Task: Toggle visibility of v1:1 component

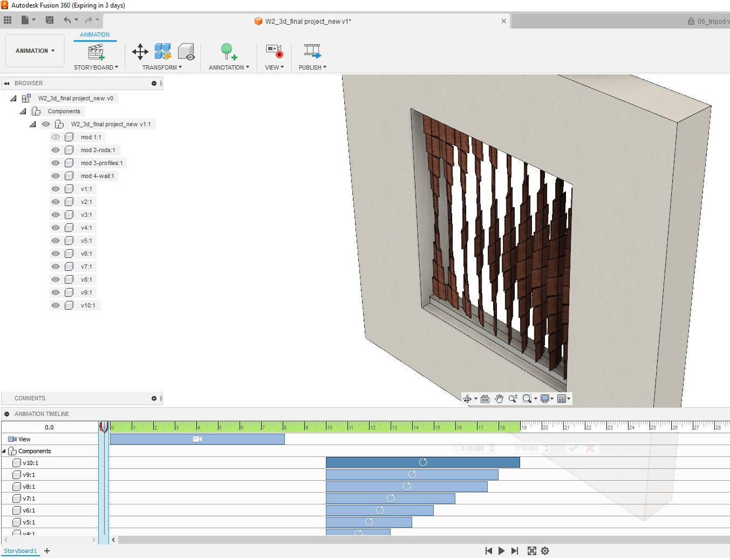Action: (x=56, y=189)
